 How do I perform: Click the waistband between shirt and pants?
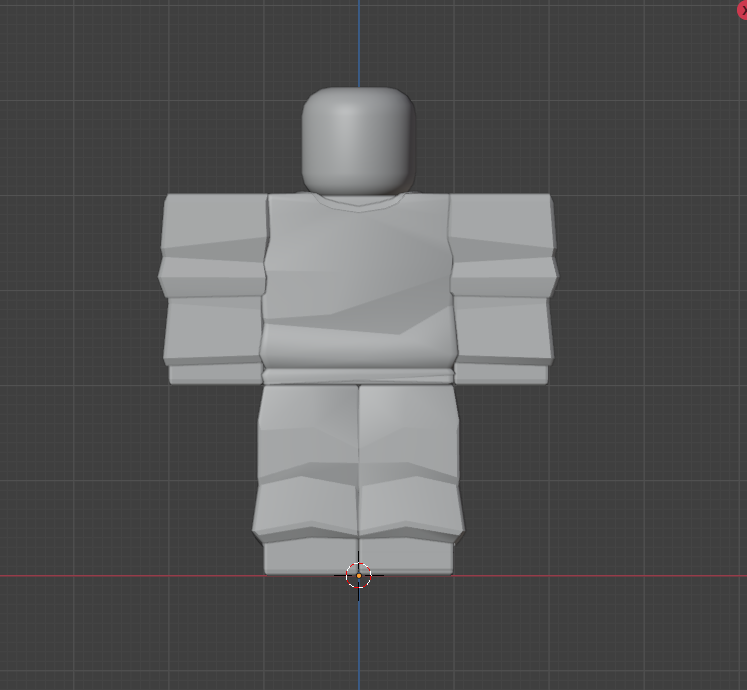[358, 376]
